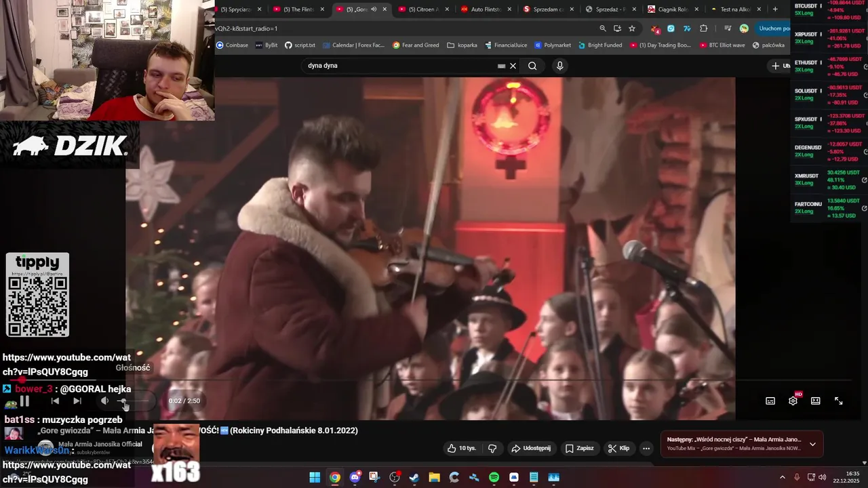Open media controls in Chrome toolbar
868x488 pixels.
(728, 28)
